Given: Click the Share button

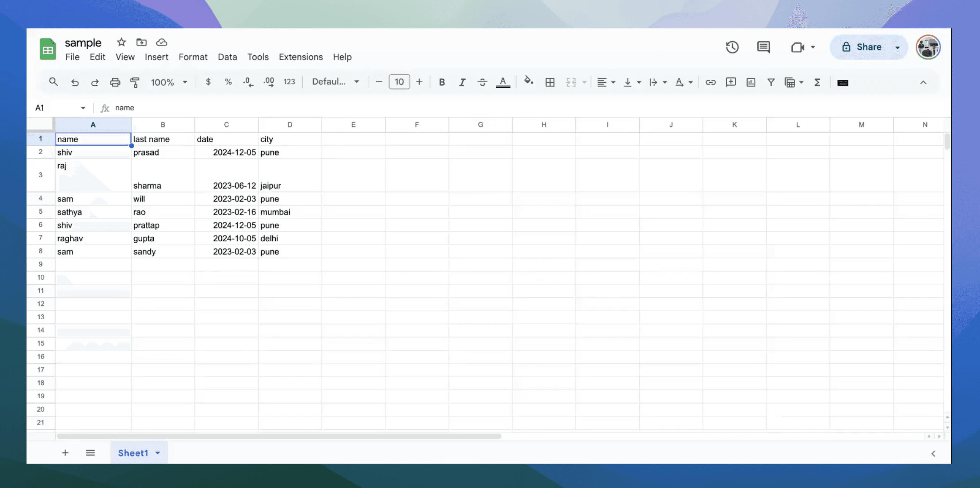Looking at the screenshot, I should click(x=868, y=47).
